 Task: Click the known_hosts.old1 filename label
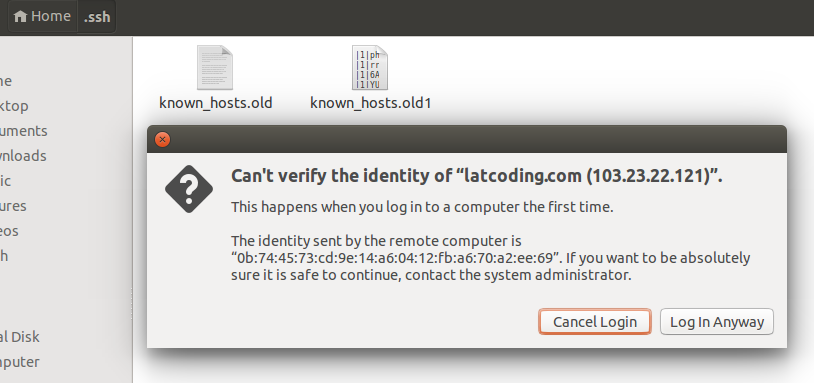(371, 103)
